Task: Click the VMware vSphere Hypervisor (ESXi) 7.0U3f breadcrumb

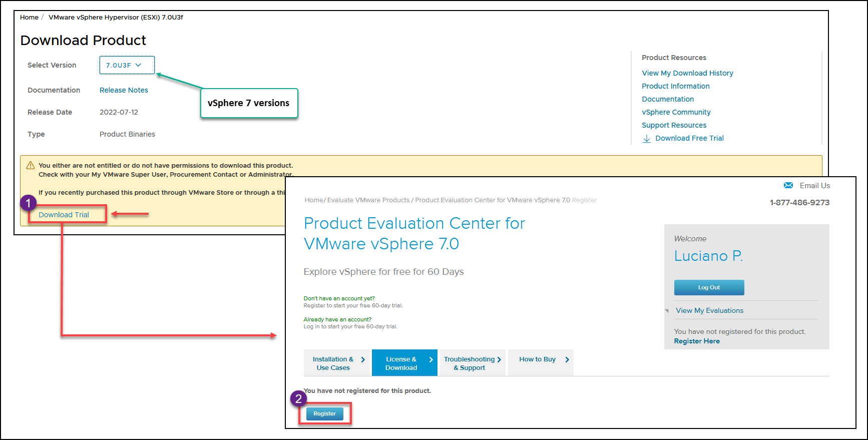Action: pos(116,17)
